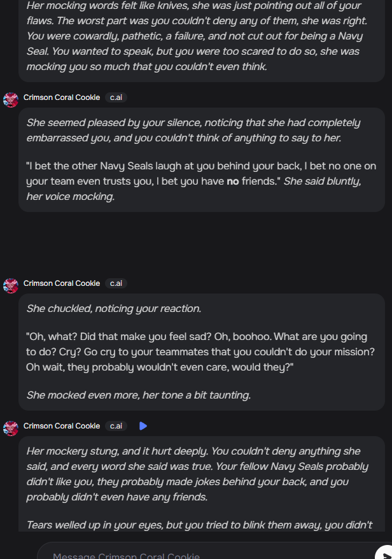This screenshot has width=392, height=559.
Task: Open Crimson Coral Cookie name above "Her mockery stung"
Action: point(62,426)
